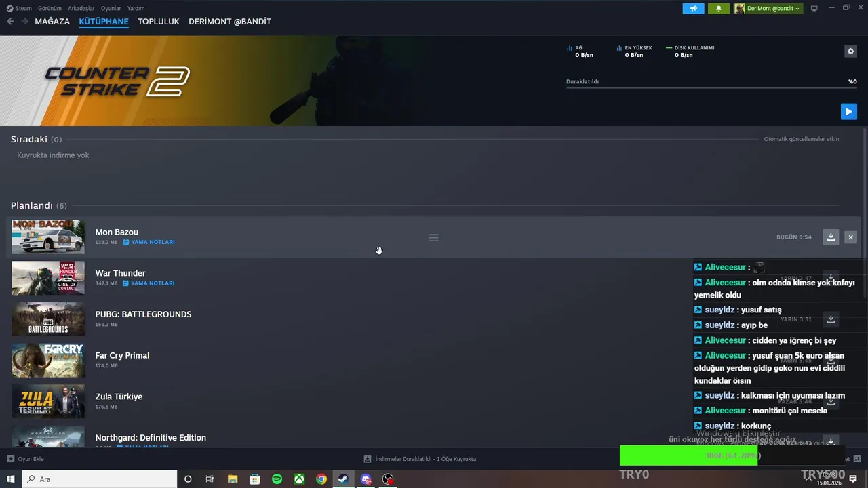Screen dimensions: 868x488
Task: Open Task View on taskbar
Action: pos(210,479)
